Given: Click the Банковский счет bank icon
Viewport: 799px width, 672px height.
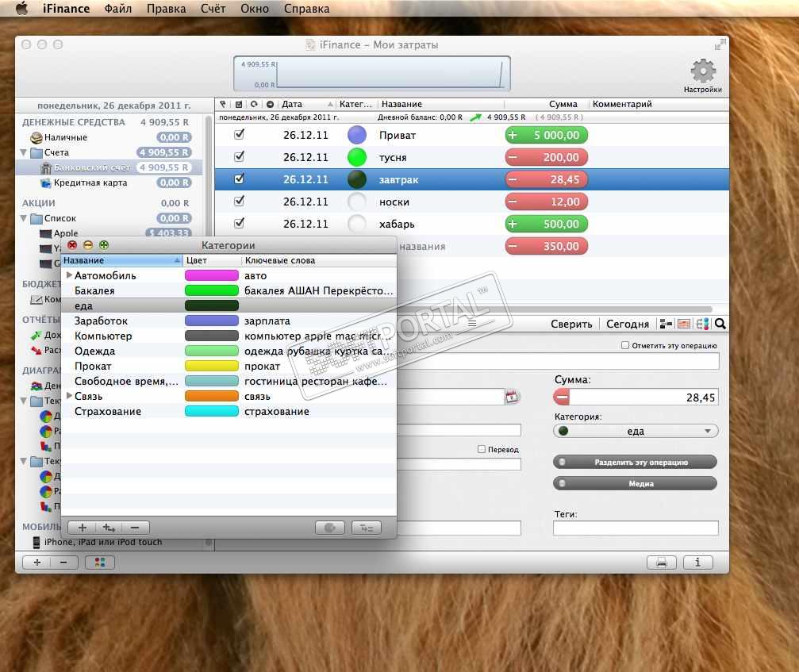Looking at the screenshot, I should pos(46,167).
